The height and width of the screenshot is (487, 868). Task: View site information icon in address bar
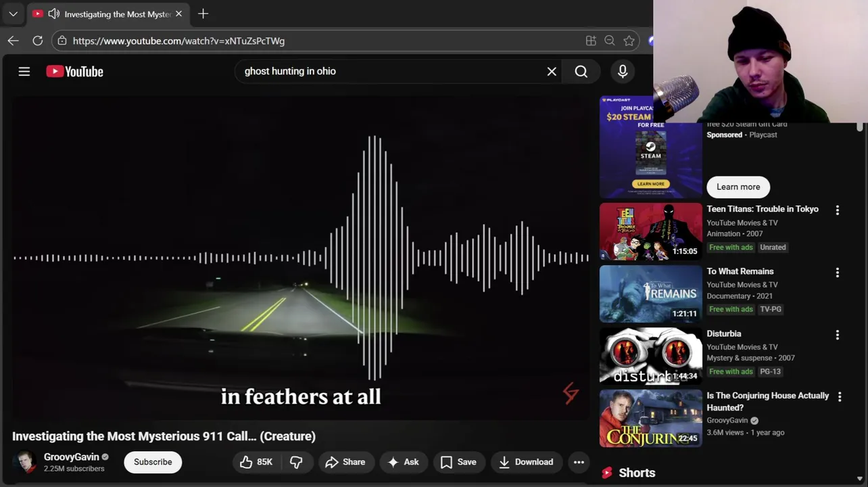(62, 41)
